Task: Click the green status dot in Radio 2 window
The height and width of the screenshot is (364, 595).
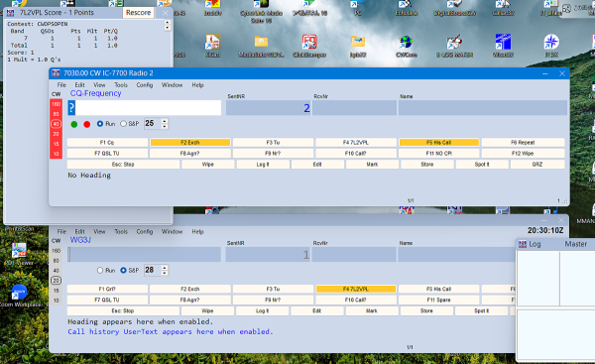Action: pyautogui.click(x=74, y=124)
